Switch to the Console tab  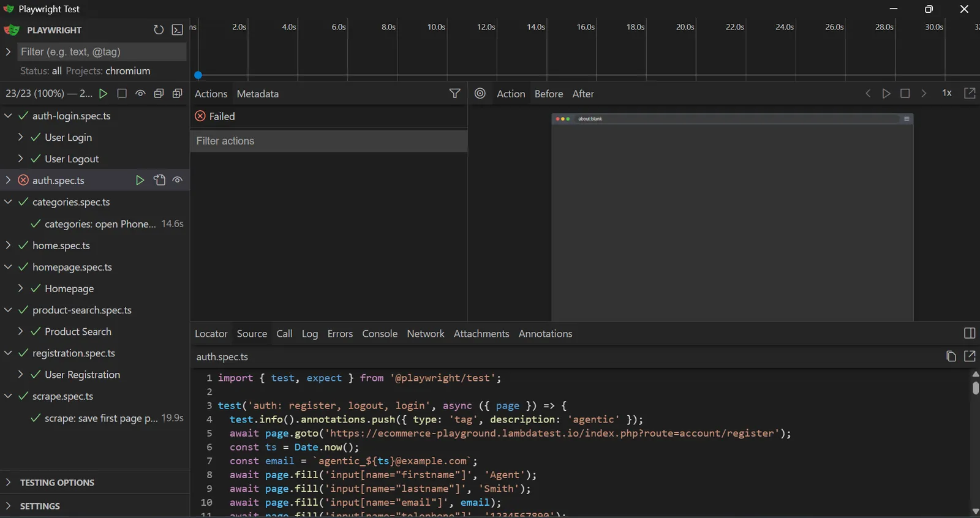[380, 334]
